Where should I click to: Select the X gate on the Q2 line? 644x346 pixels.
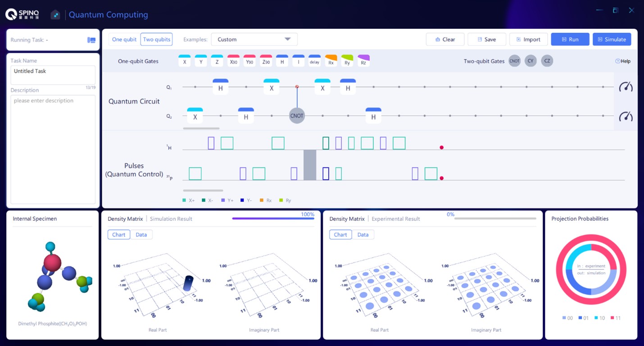[195, 116]
